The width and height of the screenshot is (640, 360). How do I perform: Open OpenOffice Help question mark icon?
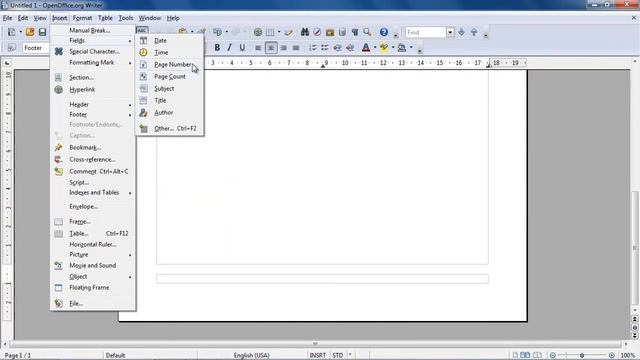point(384,32)
